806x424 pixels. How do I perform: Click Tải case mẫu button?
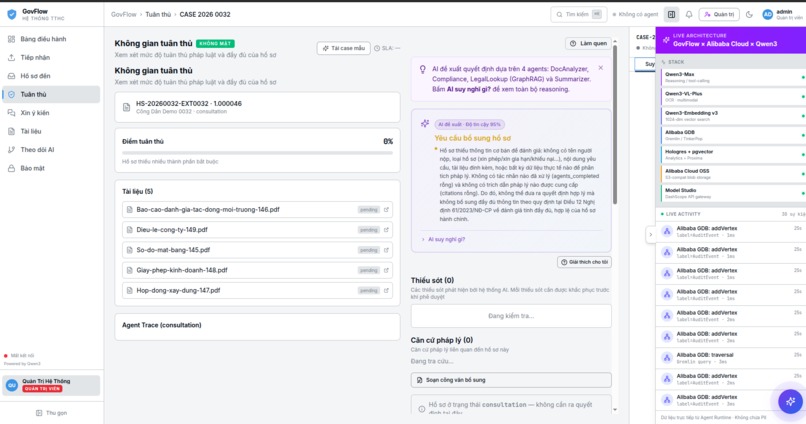tap(343, 48)
